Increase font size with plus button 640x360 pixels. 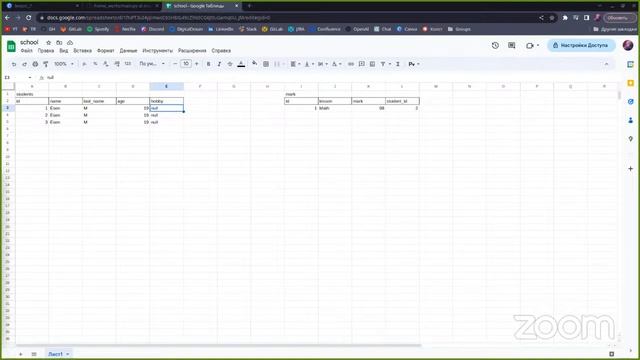coord(197,64)
